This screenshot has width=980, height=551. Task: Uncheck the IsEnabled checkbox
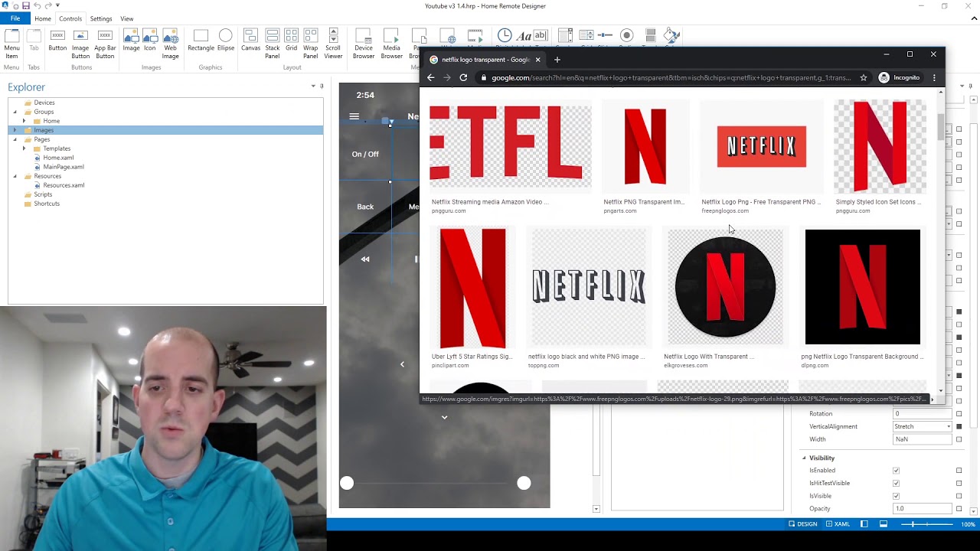(896, 471)
